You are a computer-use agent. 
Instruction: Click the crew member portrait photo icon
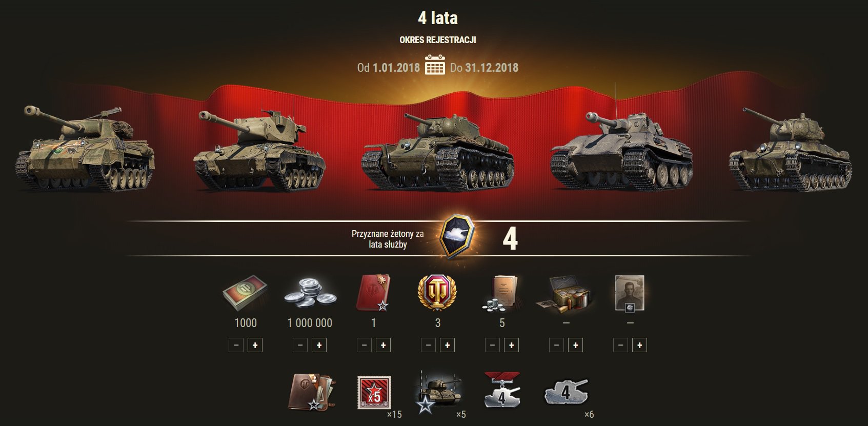click(630, 293)
